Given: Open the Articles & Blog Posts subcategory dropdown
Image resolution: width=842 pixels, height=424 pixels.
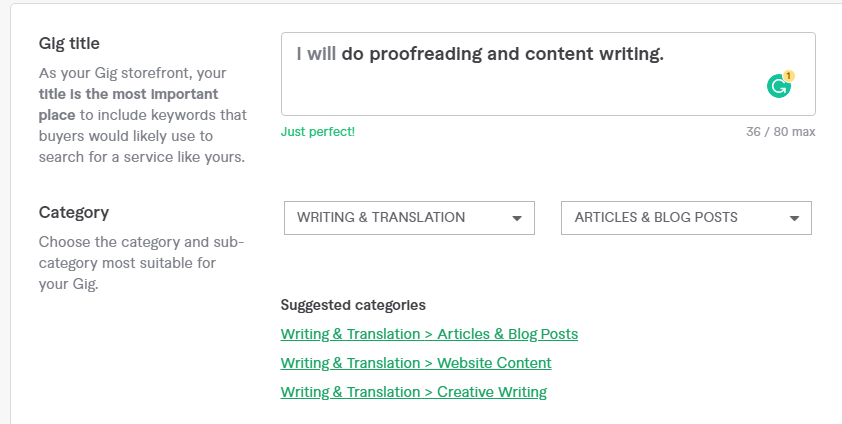Looking at the screenshot, I should tap(686, 218).
